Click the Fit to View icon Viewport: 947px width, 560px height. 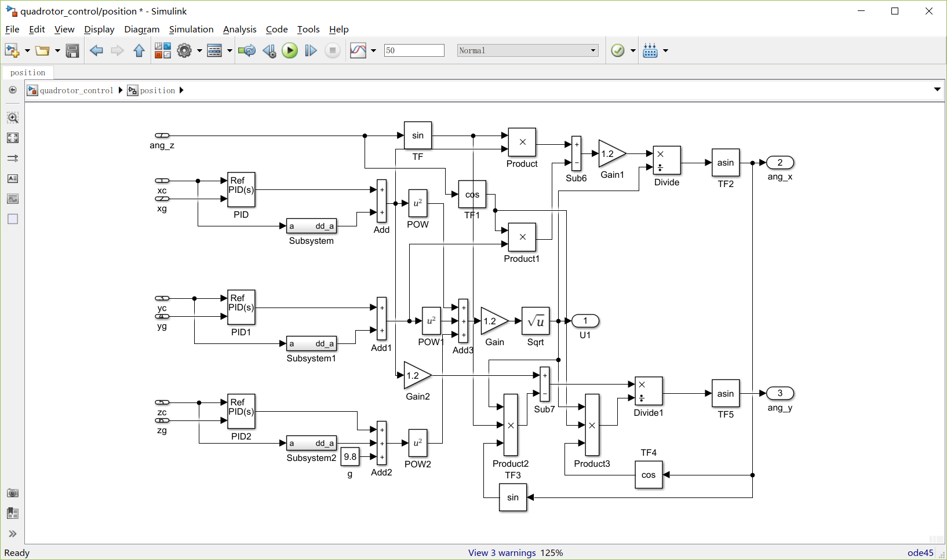tap(13, 138)
